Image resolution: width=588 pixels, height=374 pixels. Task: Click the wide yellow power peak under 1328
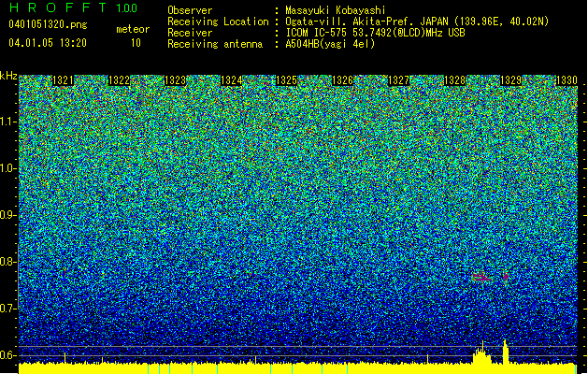pyautogui.click(x=481, y=354)
